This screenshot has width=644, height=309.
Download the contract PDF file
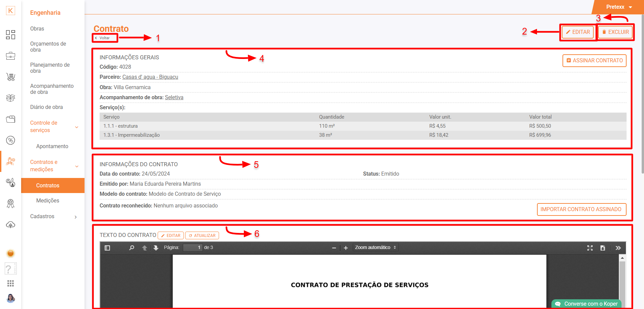[x=603, y=248]
